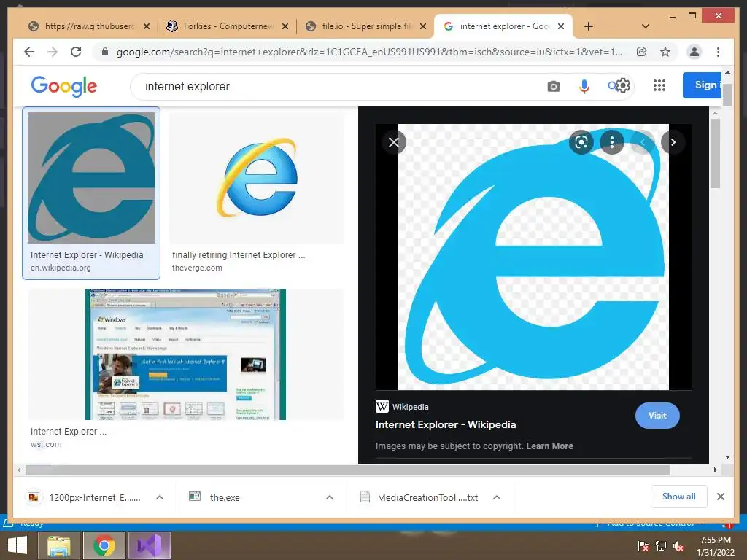The width and height of the screenshot is (747, 560).
Task: Open the Chrome three-dot menu
Action: (x=718, y=52)
